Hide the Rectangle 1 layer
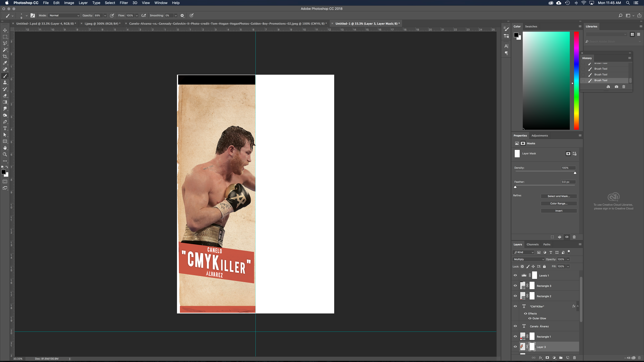Image resolution: width=644 pixels, height=362 pixels. 515,337
